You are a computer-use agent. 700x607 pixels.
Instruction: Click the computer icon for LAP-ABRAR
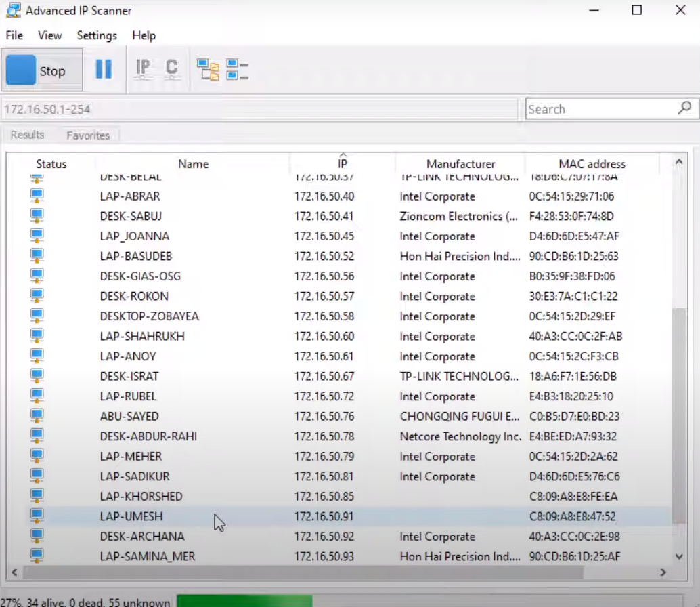pyautogui.click(x=37, y=196)
